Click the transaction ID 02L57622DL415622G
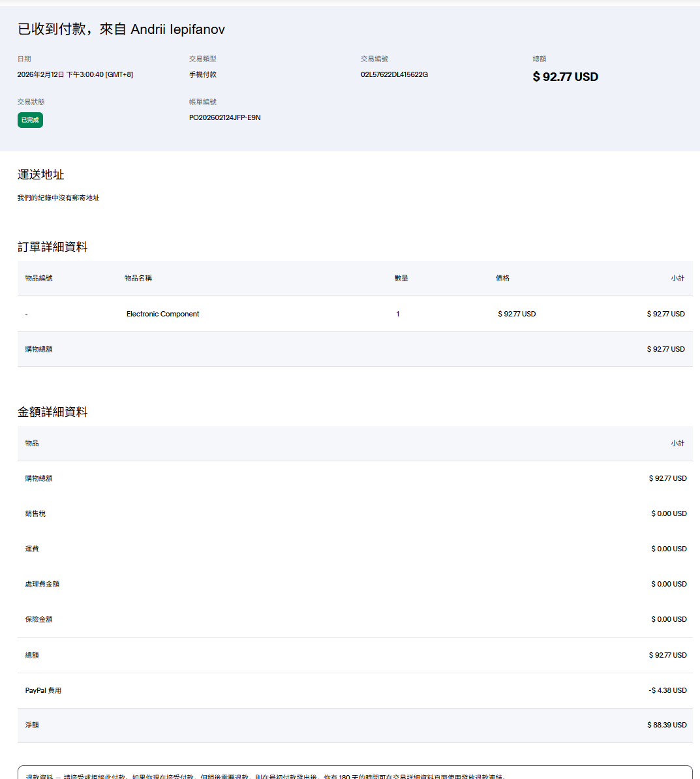The width and height of the screenshot is (700, 779). [x=394, y=74]
